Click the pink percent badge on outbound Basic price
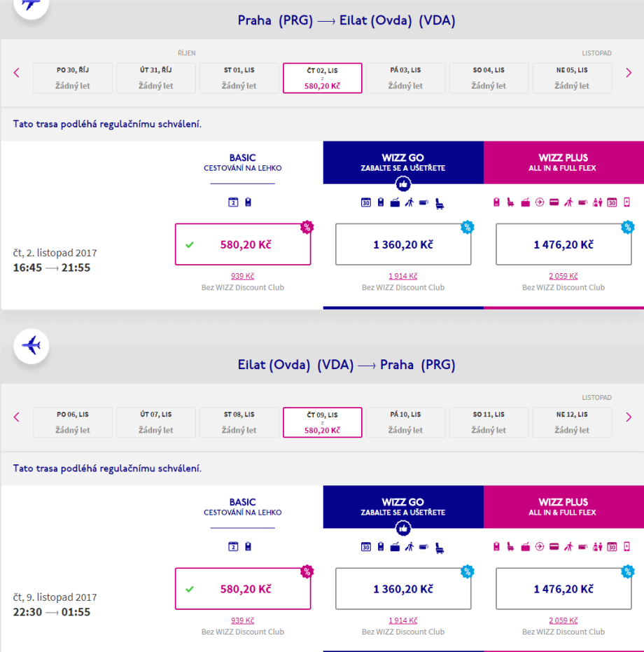The image size is (644, 652). point(307,227)
